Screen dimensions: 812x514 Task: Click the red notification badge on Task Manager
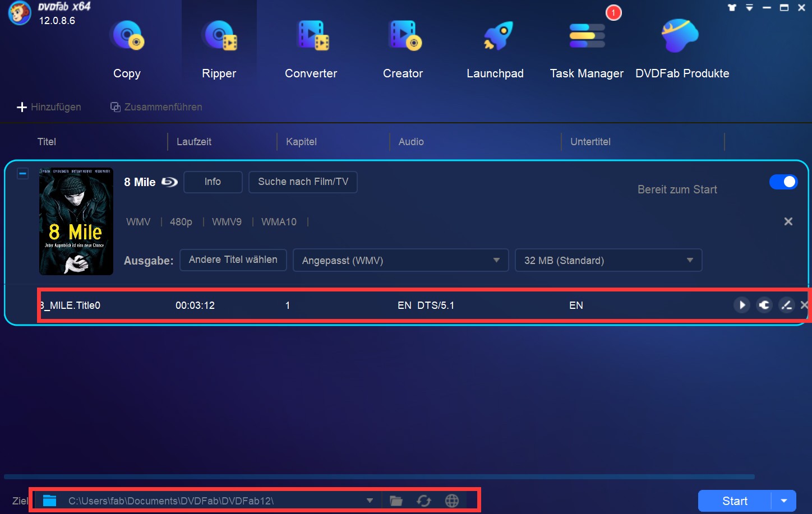(x=613, y=12)
